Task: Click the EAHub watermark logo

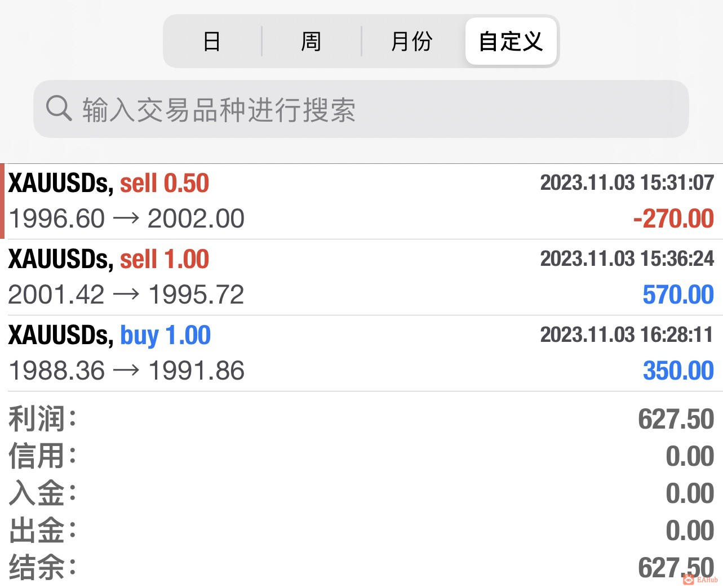Action: (700, 580)
